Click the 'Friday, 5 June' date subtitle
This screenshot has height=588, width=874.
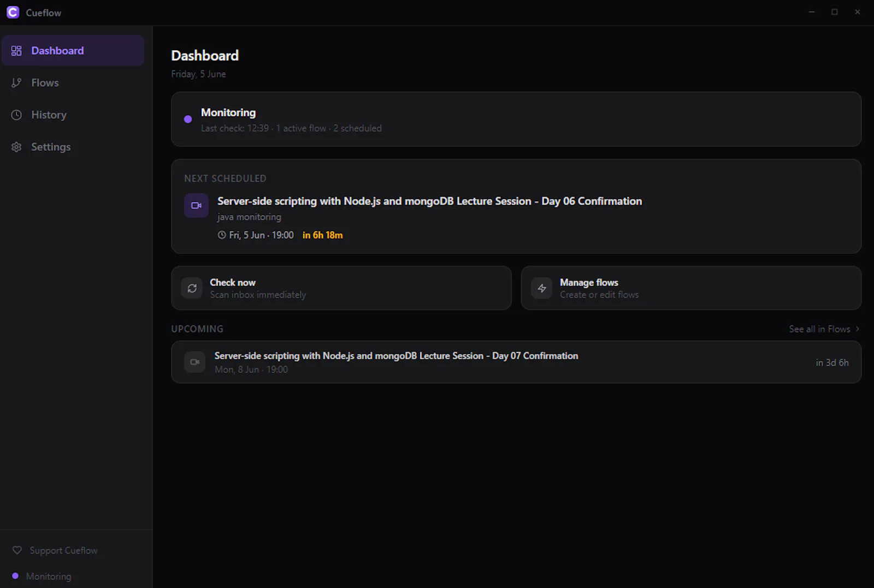tap(198, 74)
